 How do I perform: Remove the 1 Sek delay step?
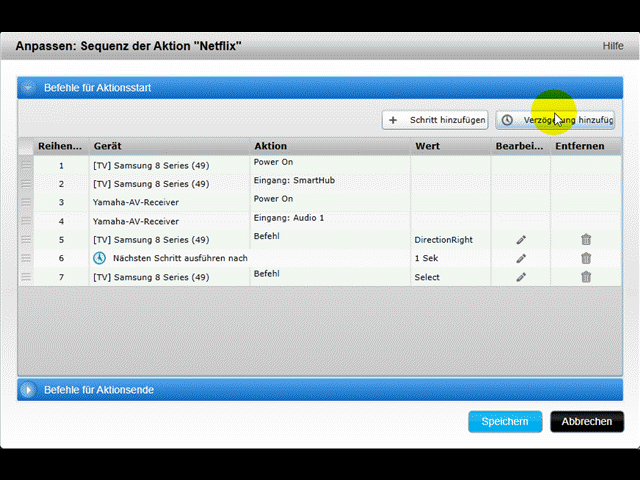pyautogui.click(x=586, y=258)
